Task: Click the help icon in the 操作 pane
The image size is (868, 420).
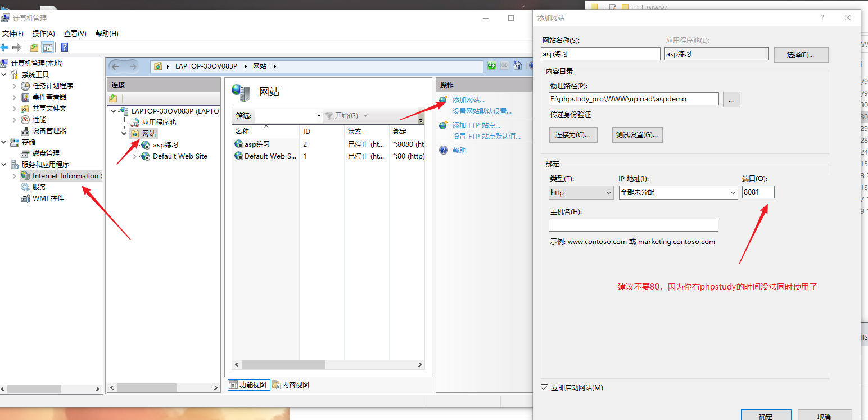Action: tap(444, 150)
